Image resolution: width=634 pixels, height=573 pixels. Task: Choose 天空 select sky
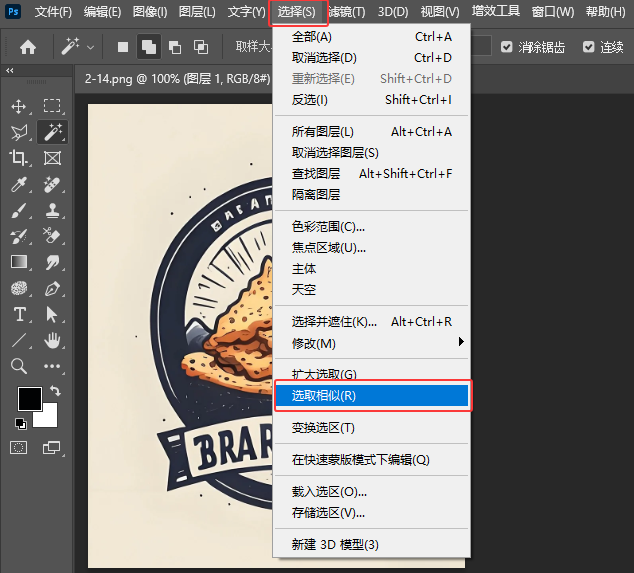[x=371, y=290]
